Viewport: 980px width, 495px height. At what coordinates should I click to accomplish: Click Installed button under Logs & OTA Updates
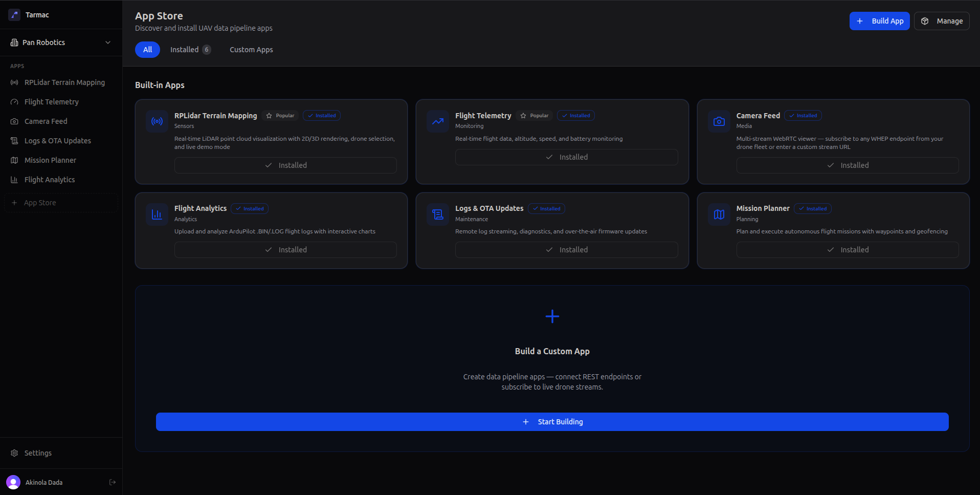tap(566, 250)
